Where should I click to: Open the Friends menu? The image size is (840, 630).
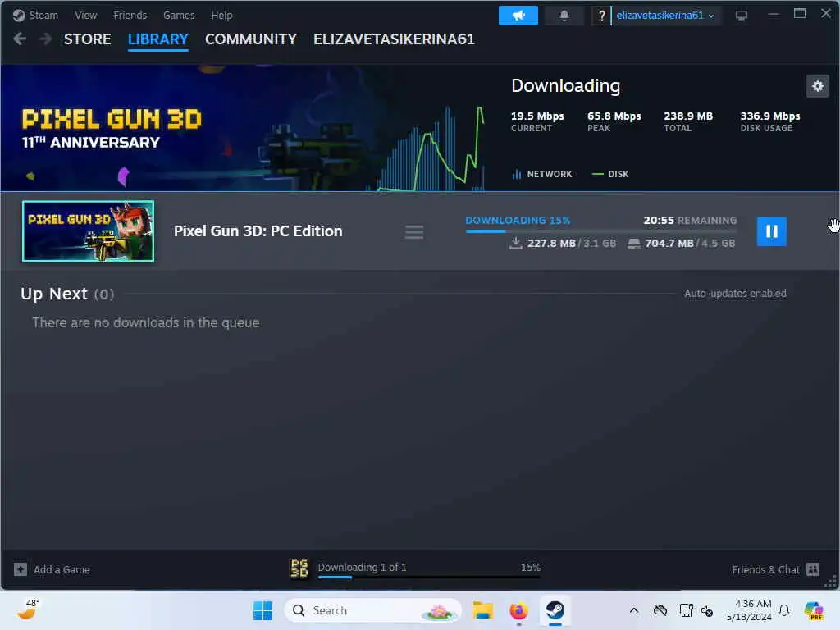[130, 15]
